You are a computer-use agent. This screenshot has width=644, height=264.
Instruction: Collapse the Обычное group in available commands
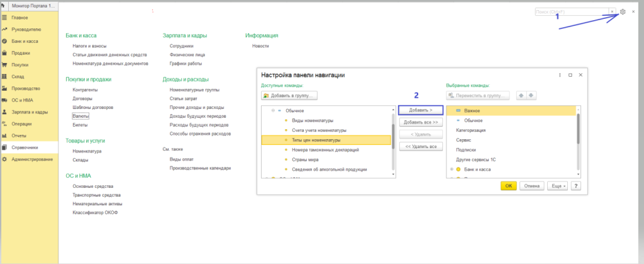click(272, 110)
